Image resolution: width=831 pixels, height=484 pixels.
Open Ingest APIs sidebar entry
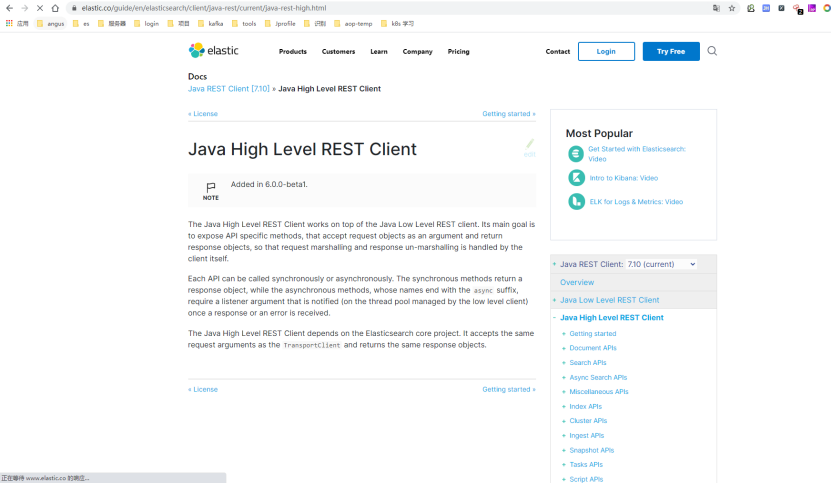pyautogui.click(x=587, y=436)
